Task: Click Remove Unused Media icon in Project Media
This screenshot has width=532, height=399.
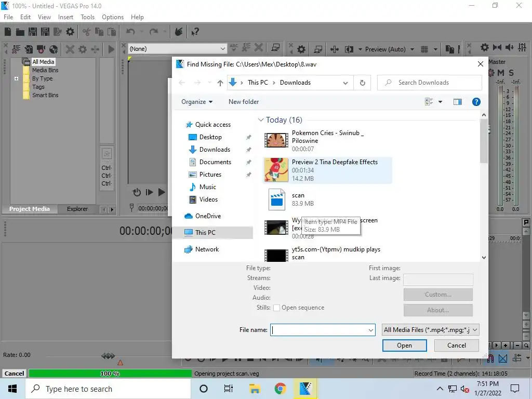Action: tap(16, 49)
